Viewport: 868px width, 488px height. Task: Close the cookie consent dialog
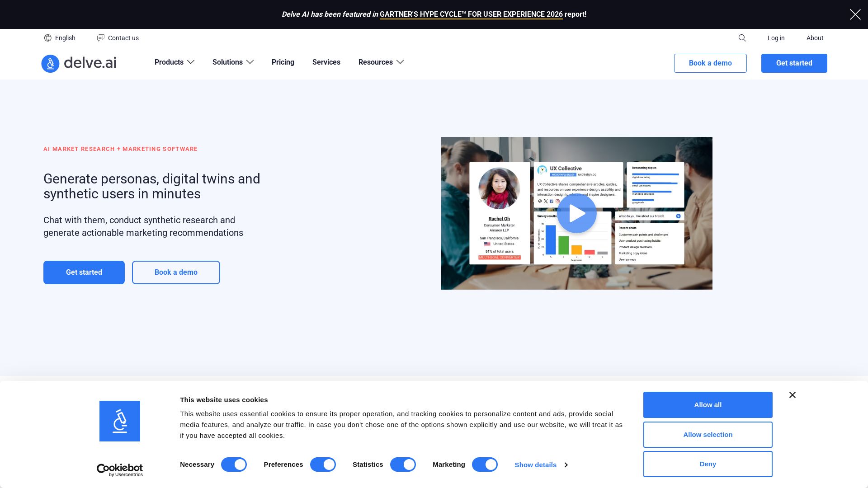793,395
